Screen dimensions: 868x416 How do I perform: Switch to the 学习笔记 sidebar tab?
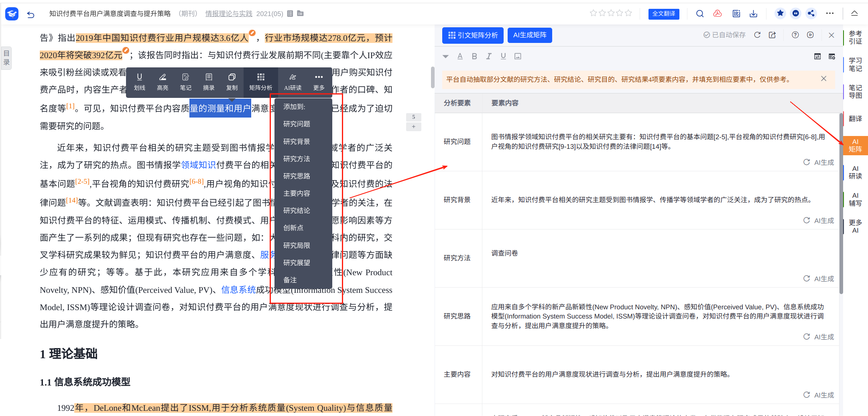pos(855,65)
